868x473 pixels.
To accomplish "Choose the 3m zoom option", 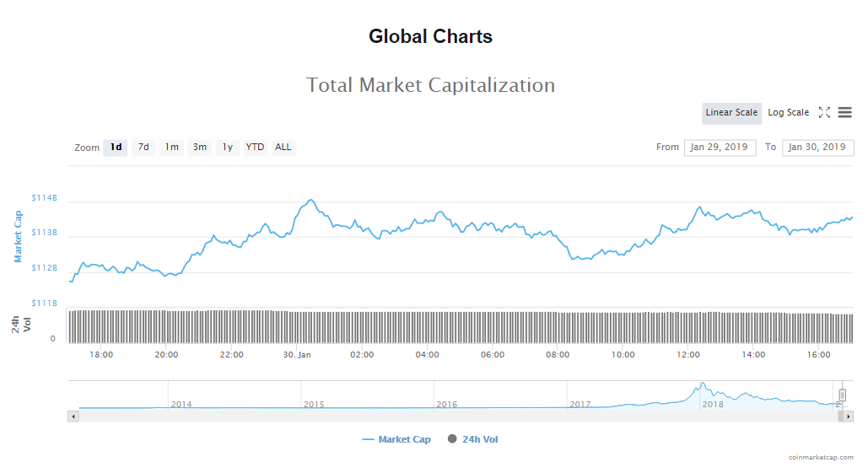I will [x=200, y=148].
